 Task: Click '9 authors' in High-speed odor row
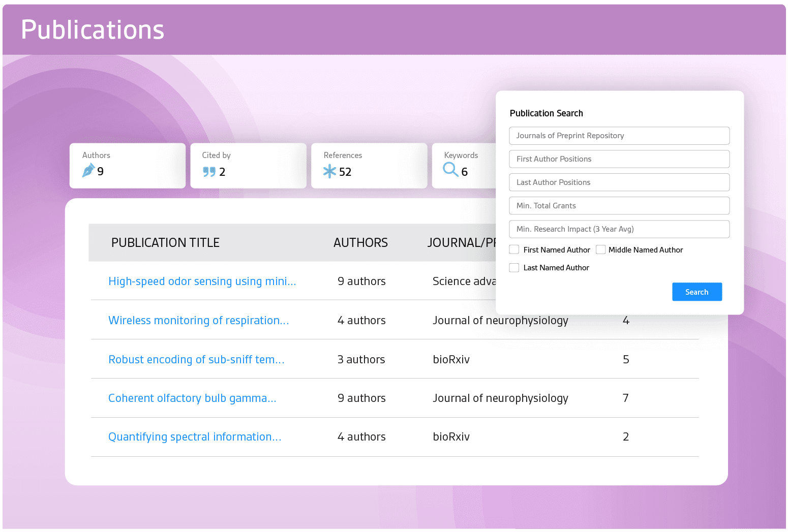pyautogui.click(x=361, y=281)
